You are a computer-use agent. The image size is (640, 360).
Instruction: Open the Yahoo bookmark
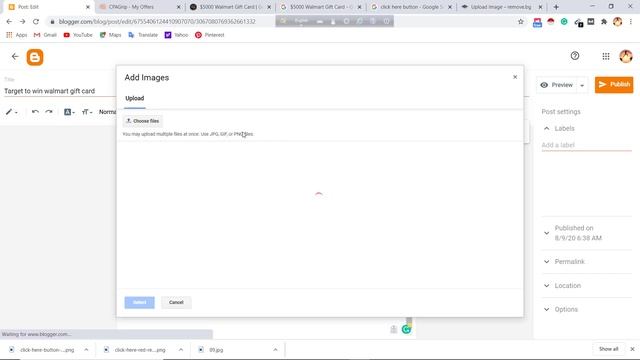(176, 35)
